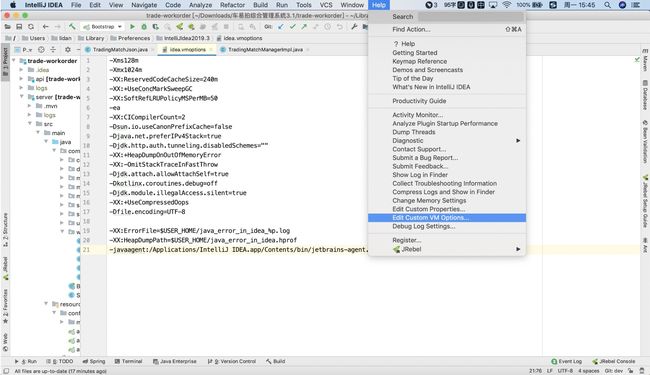The width and height of the screenshot is (650, 375).
Task: Toggle the lock icon in the status bar
Action: [631, 371]
